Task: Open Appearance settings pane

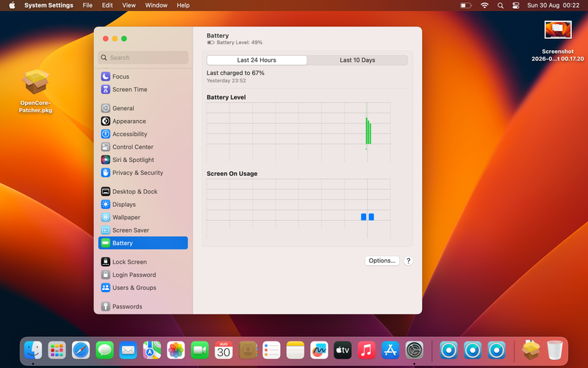Action: tap(143, 121)
